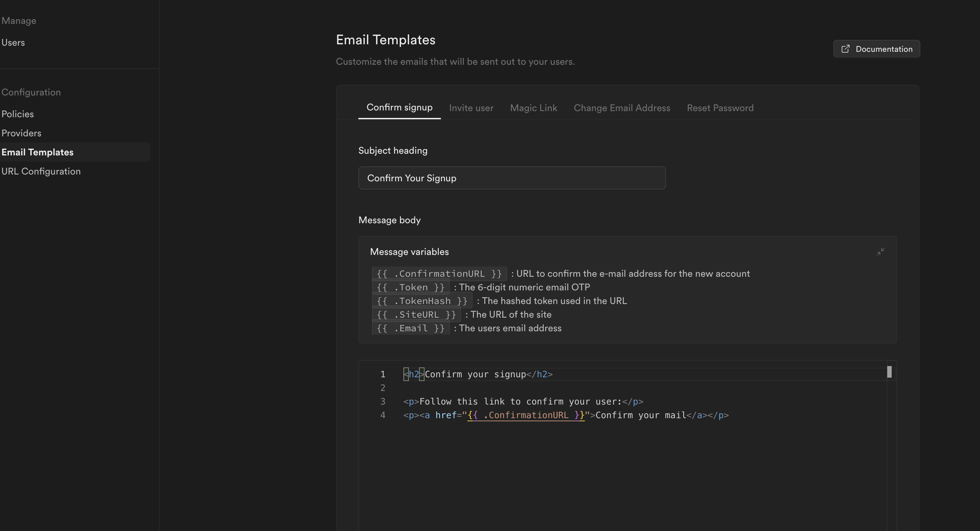Click the 'Message body' label
The image size is (980, 531).
pos(389,220)
